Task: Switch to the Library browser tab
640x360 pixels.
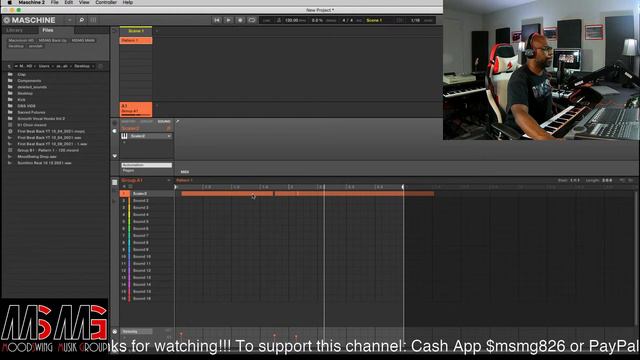Action: [x=15, y=30]
